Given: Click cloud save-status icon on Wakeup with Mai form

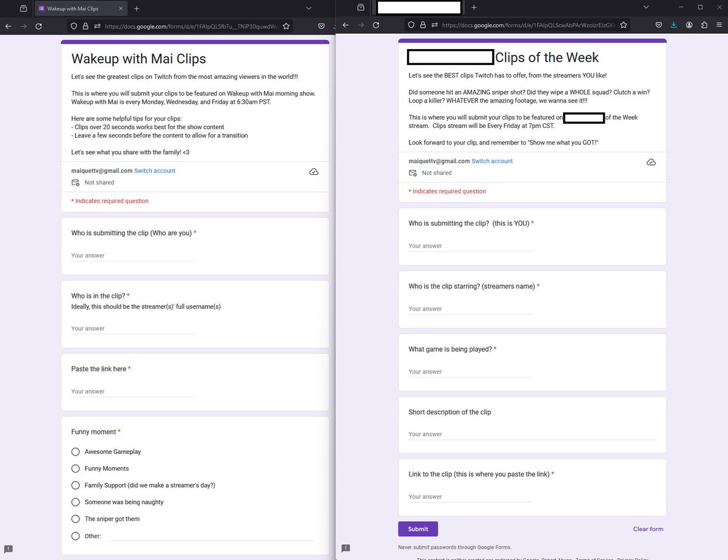Looking at the screenshot, I should (314, 172).
